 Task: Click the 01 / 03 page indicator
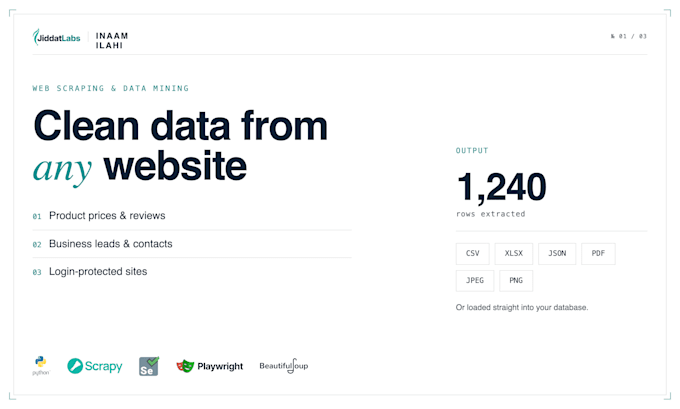629,36
